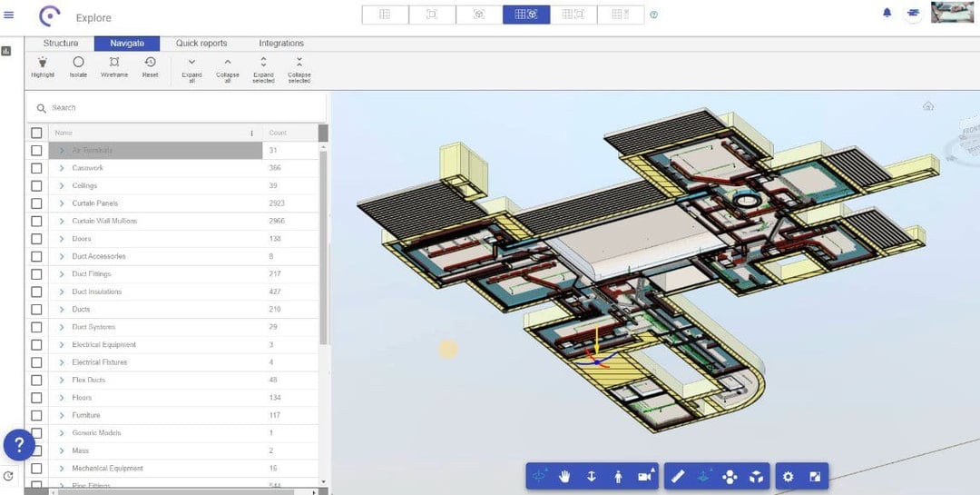Viewport: 980px width, 495px height.
Task: Expand the Duct Insulations node
Action: (x=62, y=292)
